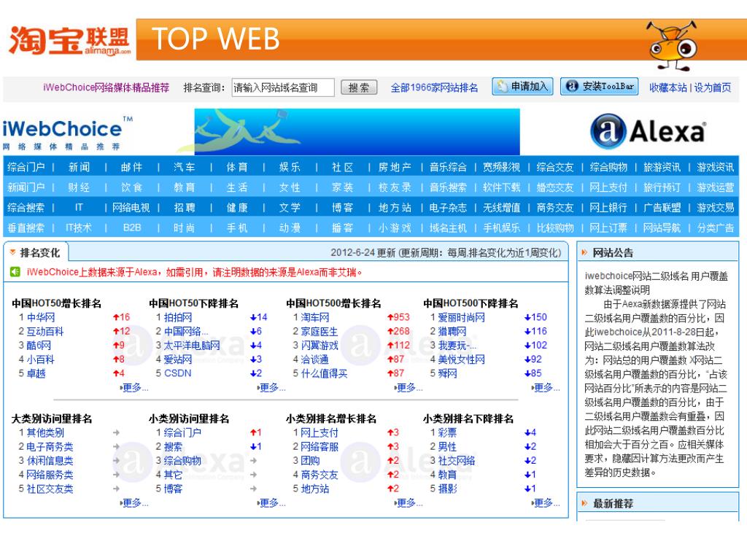Image resolution: width=747 pixels, height=560 pixels.
Task: Click the 收藏本站 link
Action: point(668,87)
